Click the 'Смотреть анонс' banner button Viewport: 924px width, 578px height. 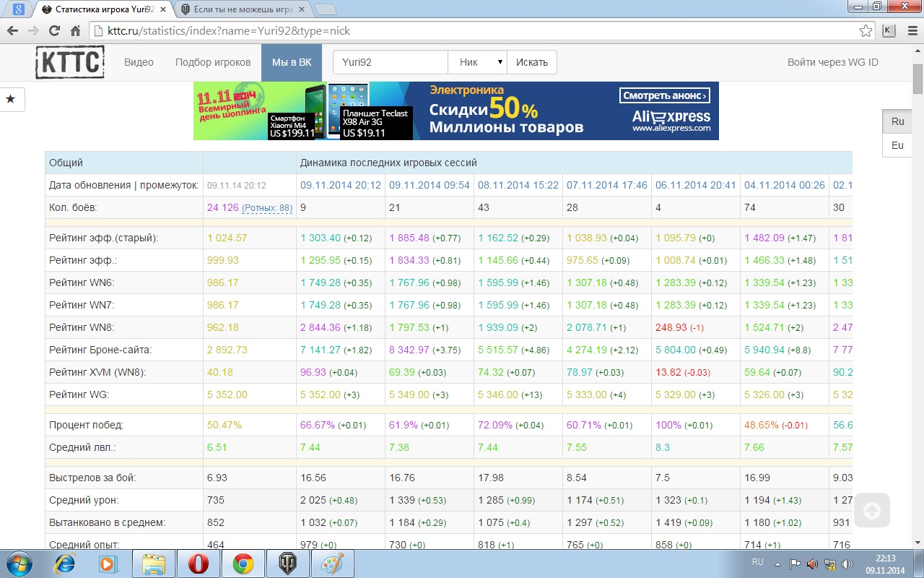664,95
